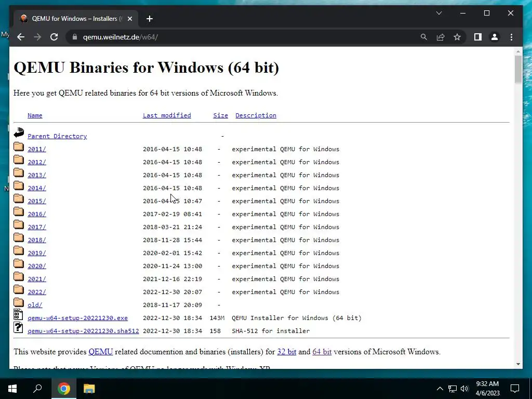This screenshot has width=532, height=399.
Task: Sort listing by Name
Action: click(x=35, y=115)
